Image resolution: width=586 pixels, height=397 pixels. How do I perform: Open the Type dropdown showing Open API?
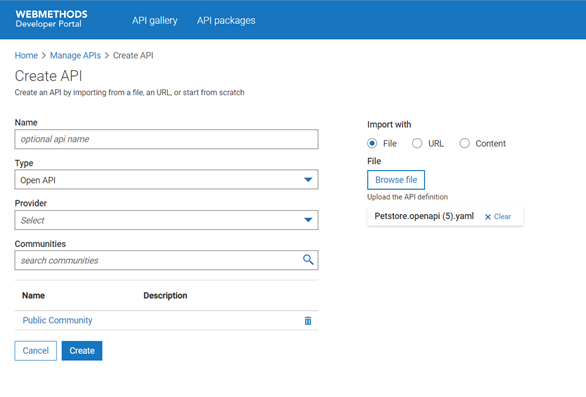click(166, 180)
